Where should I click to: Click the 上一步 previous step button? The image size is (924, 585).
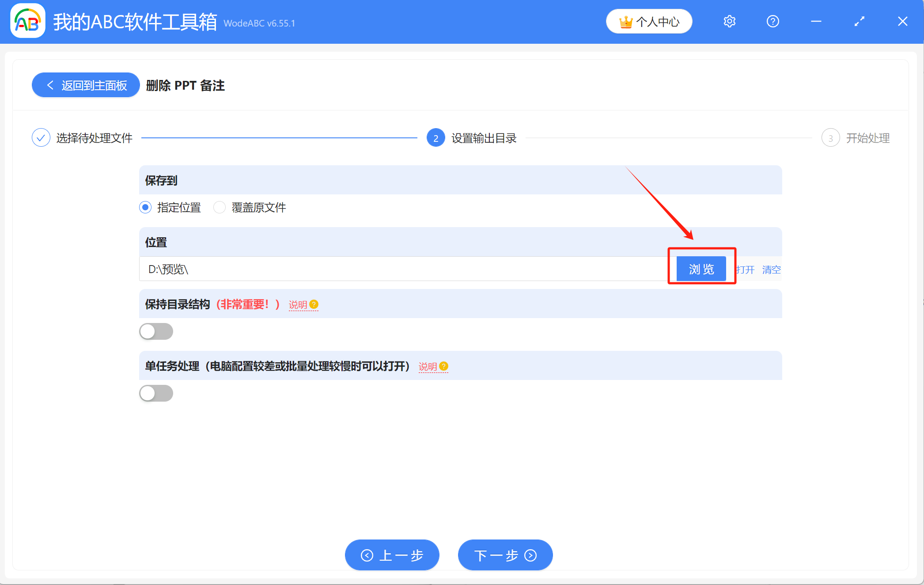pos(392,555)
